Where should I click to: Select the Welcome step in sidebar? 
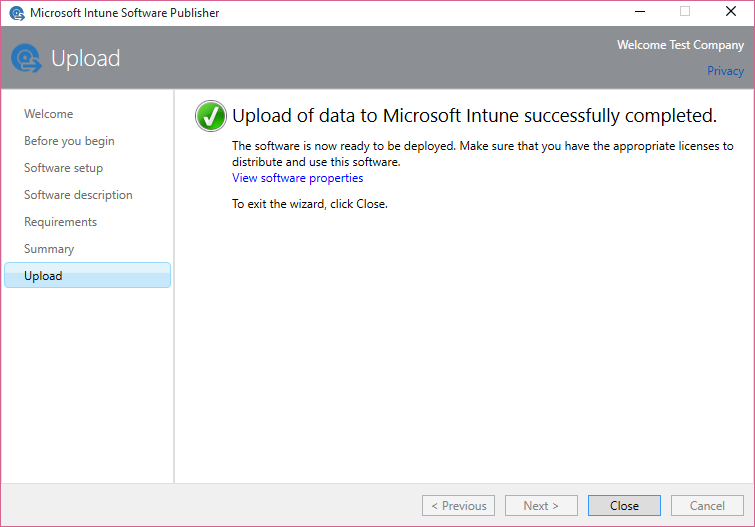tap(48, 114)
